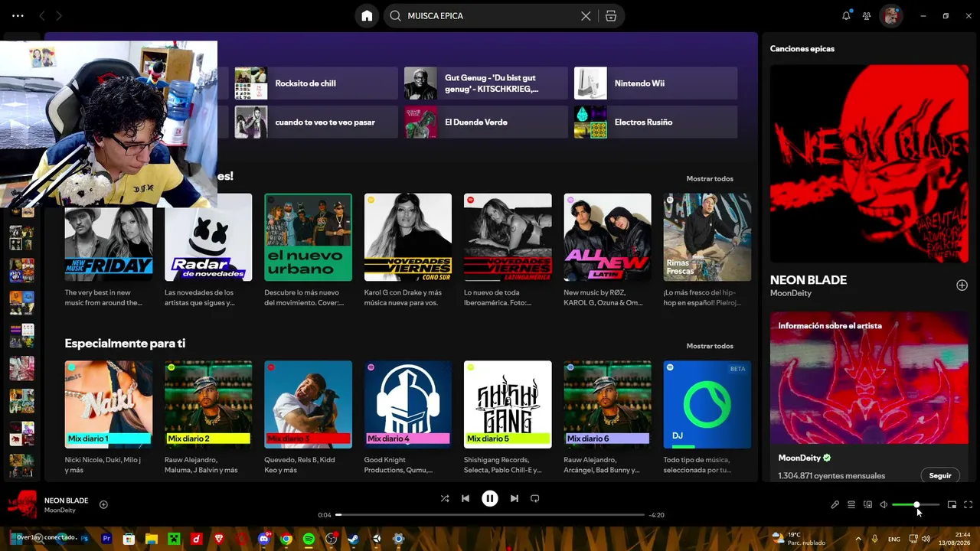Open Mix diario 6
980x551 pixels.
point(608,405)
